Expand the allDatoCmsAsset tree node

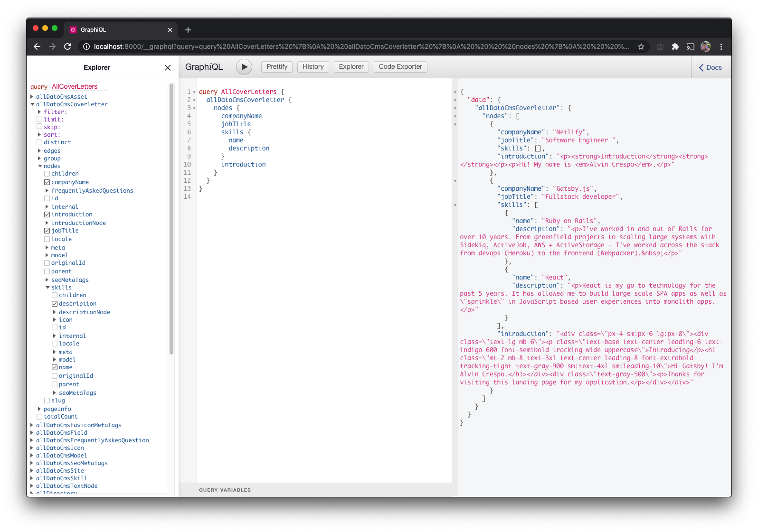tap(32, 97)
